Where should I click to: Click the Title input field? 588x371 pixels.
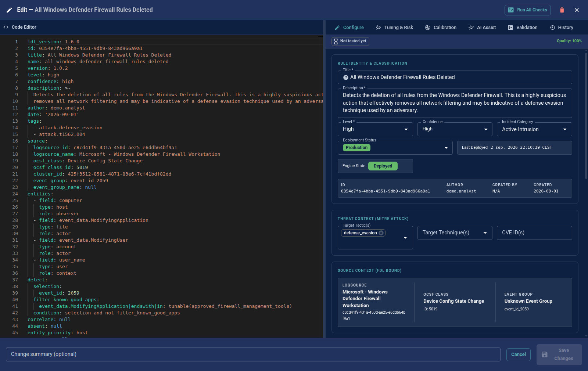click(x=455, y=78)
